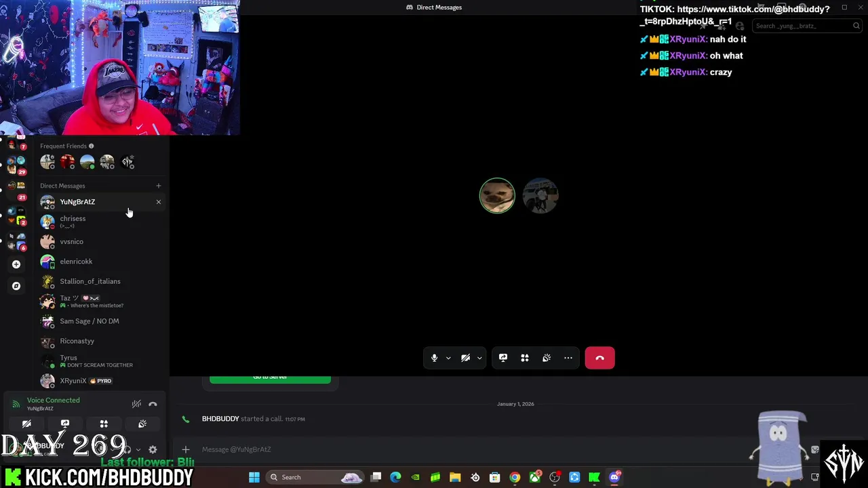Open Discord from the taskbar
This screenshot has height=488, width=868.
614,477
